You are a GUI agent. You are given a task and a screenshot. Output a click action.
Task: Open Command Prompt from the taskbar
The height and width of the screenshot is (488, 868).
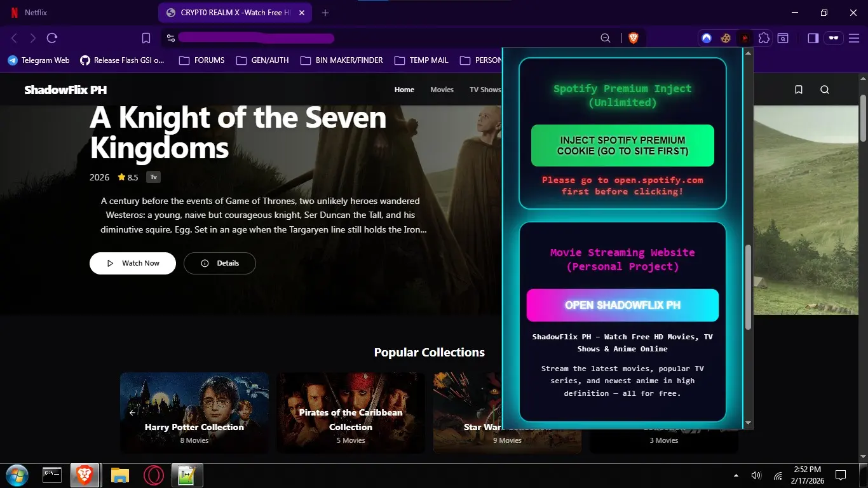coord(52,475)
